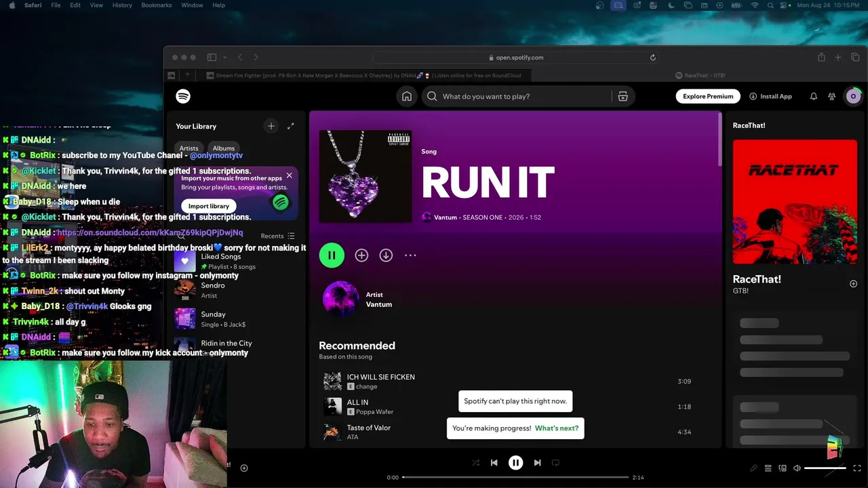Image resolution: width=868 pixels, height=488 pixels.
Task: Open the Friend Activity icon
Action: click(831, 96)
